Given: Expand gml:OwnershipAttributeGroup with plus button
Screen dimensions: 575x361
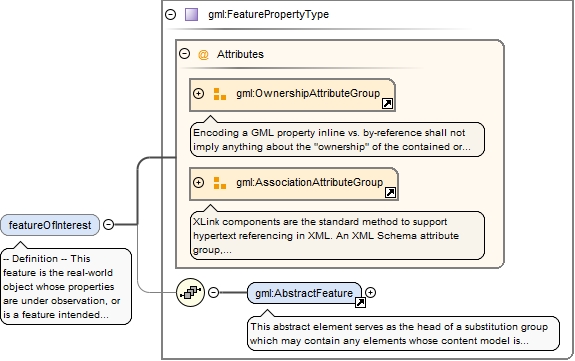Looking at the screenshot, I should [x=198, y=94].
